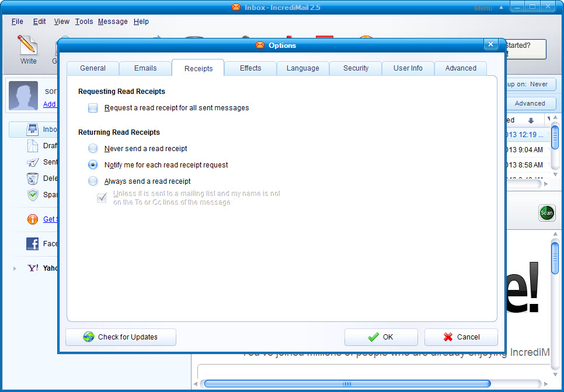Click the profile avatar picture
Viewport: 564px width, 392px height.
23,96
